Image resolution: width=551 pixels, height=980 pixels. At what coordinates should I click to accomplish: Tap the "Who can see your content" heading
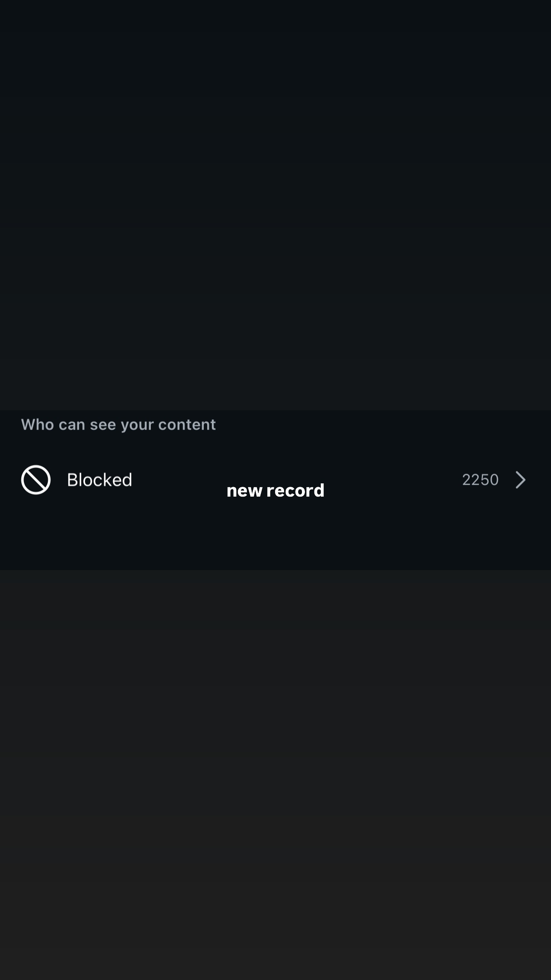[118, 424]
